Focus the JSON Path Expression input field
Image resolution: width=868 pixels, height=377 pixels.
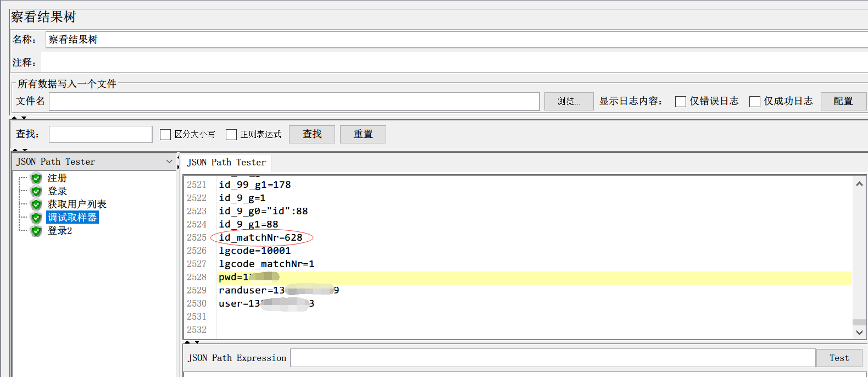pos(552,358)
